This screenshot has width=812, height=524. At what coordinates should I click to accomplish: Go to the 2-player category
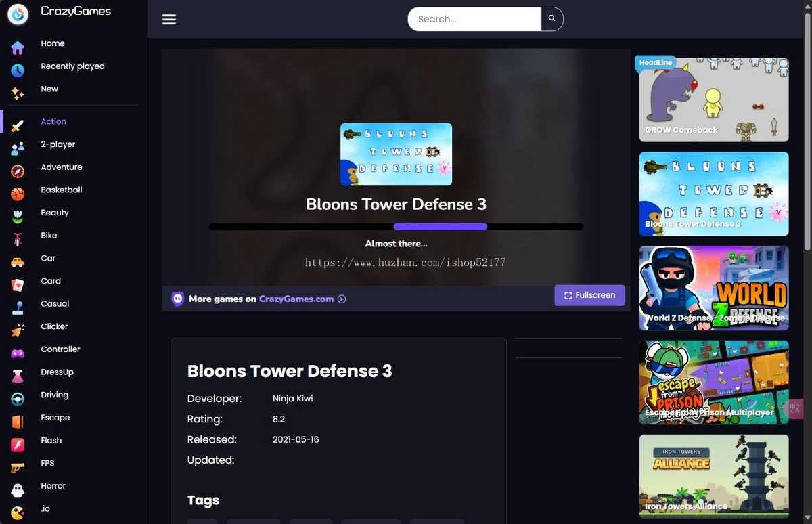tap(58, 144)
